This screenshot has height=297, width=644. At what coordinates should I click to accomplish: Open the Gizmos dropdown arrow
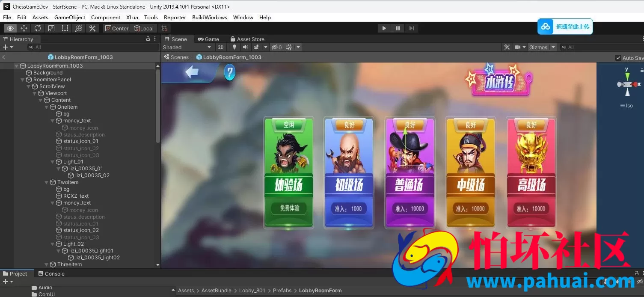click(553, 47)
